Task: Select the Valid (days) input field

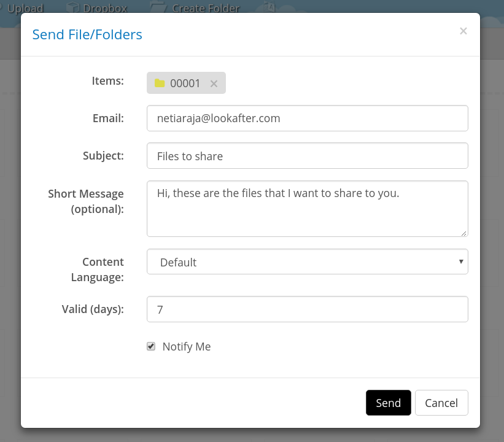Action: coord(307,309)
